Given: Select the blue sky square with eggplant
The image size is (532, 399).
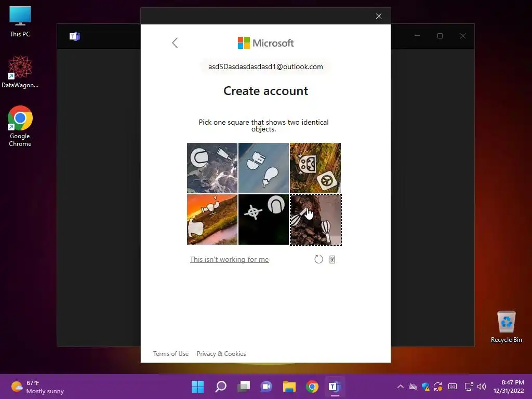Looking at the screenshot, I should pos(263,168).
